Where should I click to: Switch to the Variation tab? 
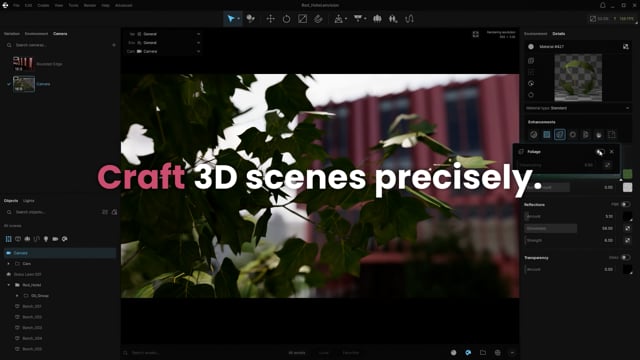12,34
